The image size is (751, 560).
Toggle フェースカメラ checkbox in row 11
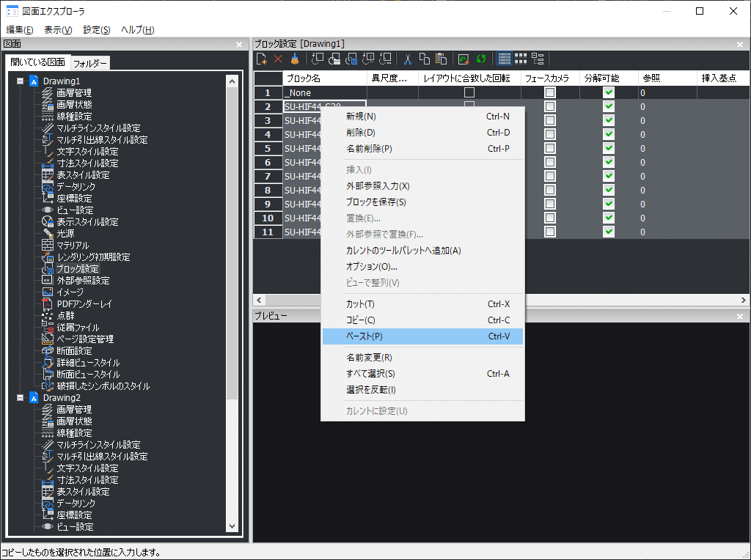(x=550, y=232)
